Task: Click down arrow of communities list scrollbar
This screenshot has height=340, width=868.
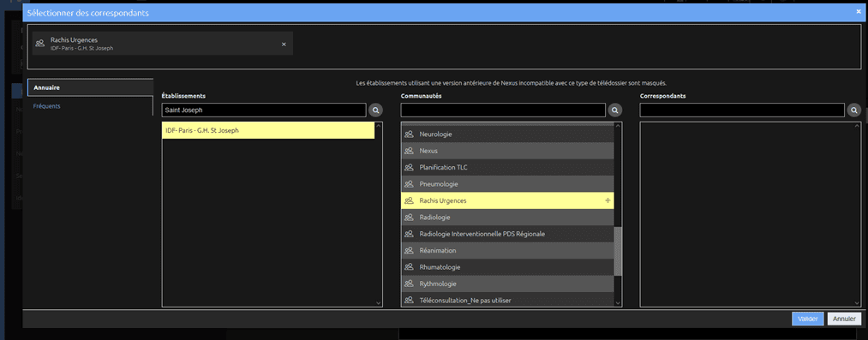Action: tap(618, 302)
